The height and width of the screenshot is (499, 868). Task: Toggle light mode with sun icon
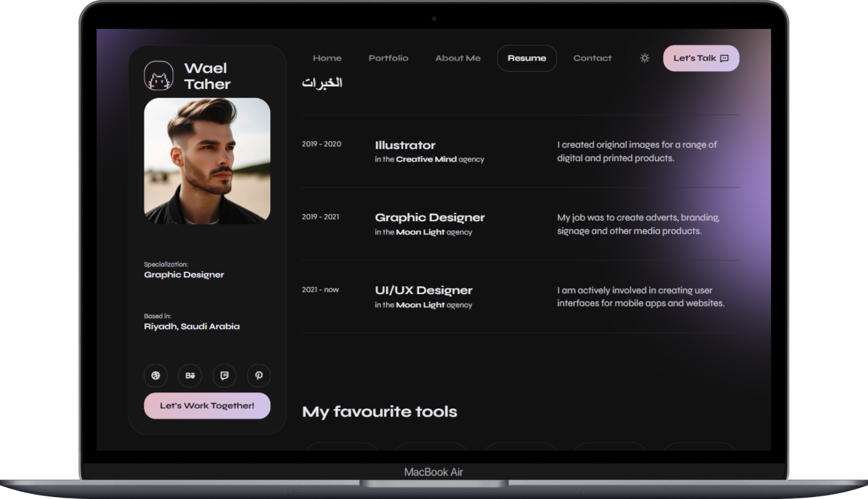644,58
